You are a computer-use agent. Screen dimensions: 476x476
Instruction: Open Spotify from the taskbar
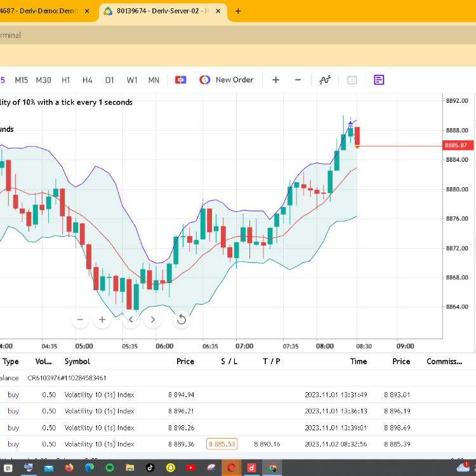[110, 468]
